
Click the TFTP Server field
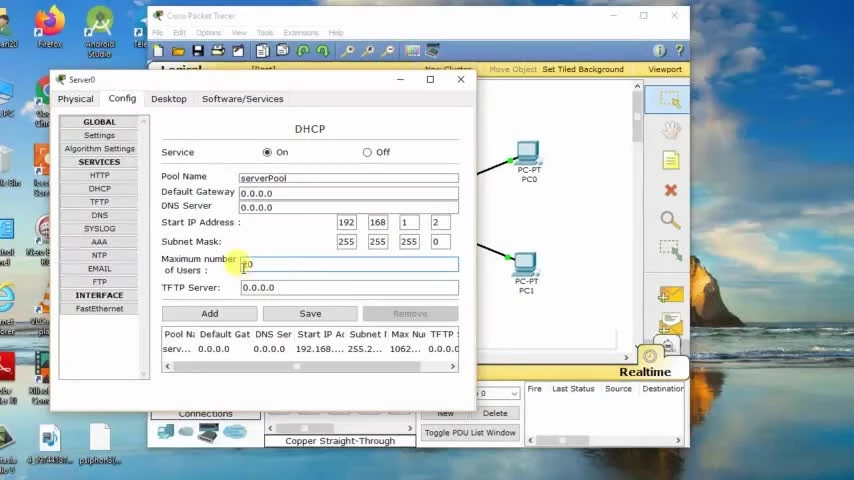350,288
